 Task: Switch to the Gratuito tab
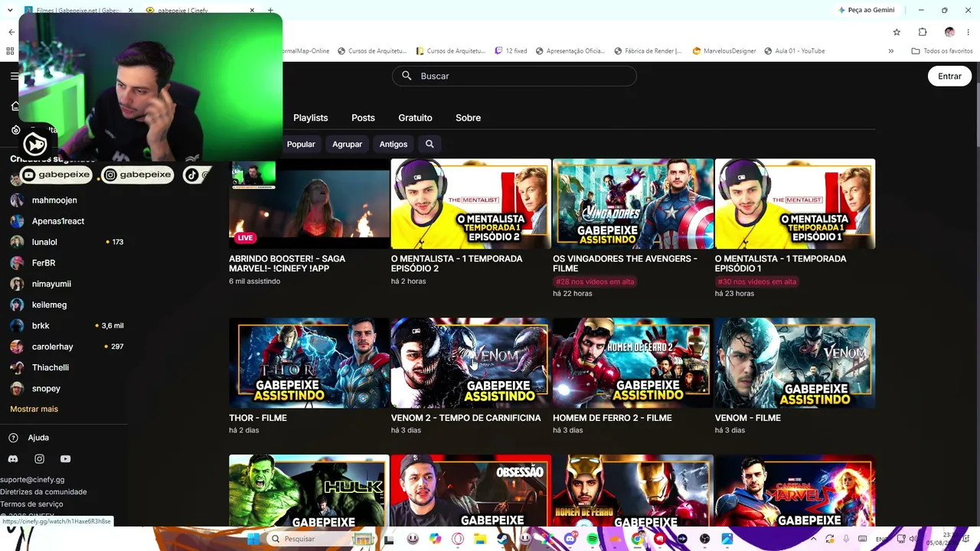tap(415, 118)
